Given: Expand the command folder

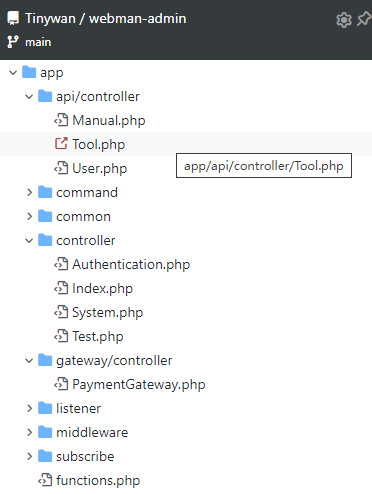Looking at the screenshot, I should click(29, 192).
